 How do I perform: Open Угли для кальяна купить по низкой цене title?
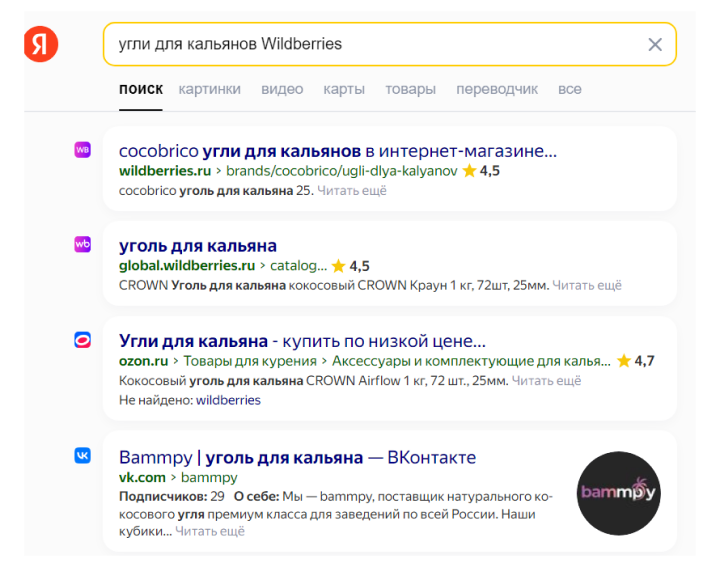click(302, 341)
